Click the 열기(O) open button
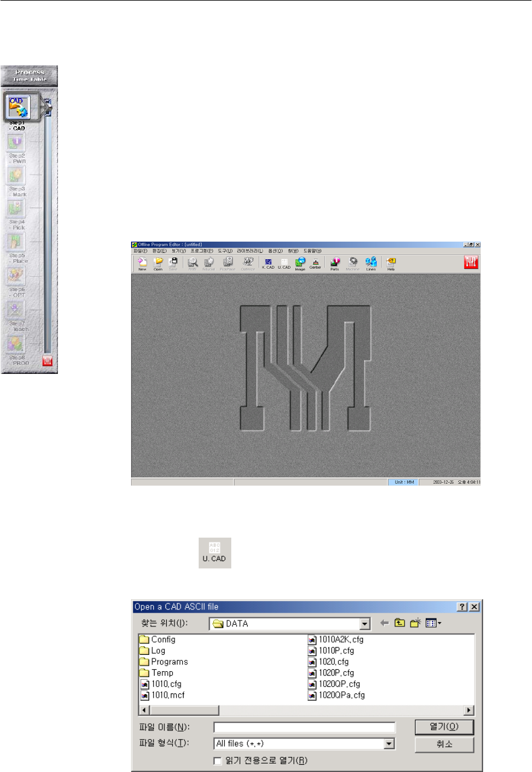The image size is (532, 772). click(x=444, y=727)
